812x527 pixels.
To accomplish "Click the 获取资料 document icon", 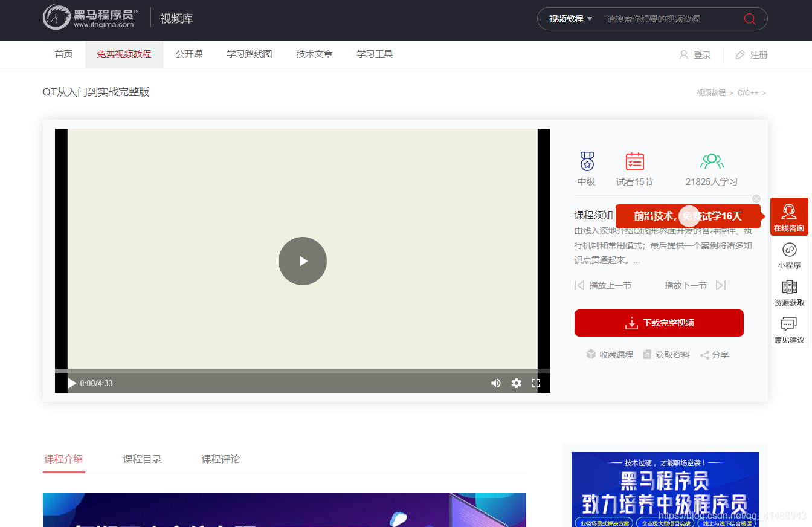I will [647, 354].
